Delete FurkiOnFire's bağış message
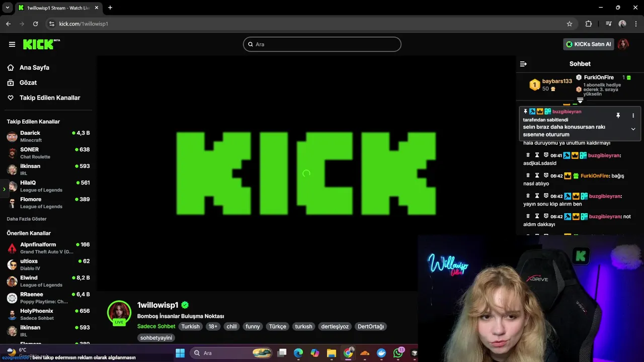 tap(528, 176)
